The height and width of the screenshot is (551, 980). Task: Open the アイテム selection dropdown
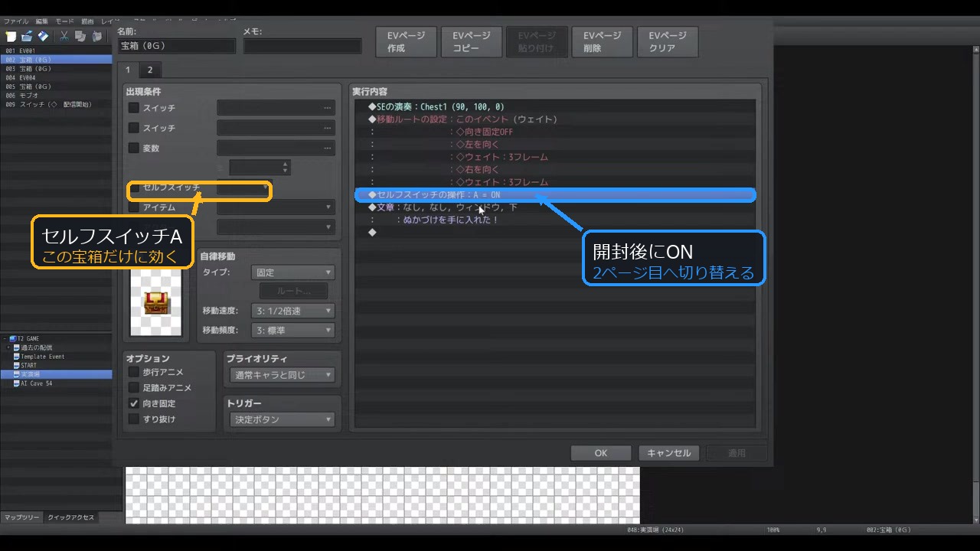click(x=276, y=207)
